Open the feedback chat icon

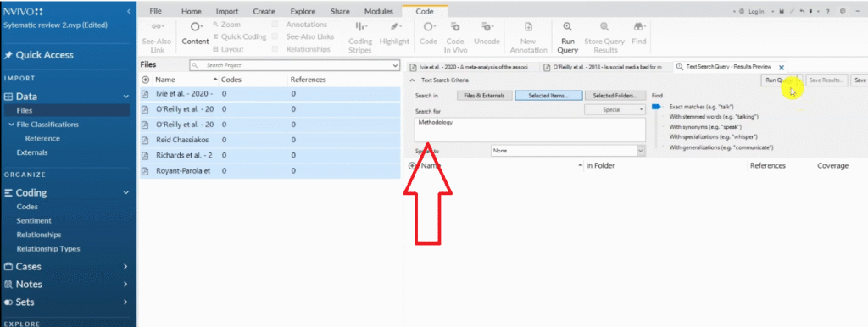pos(843,11)
